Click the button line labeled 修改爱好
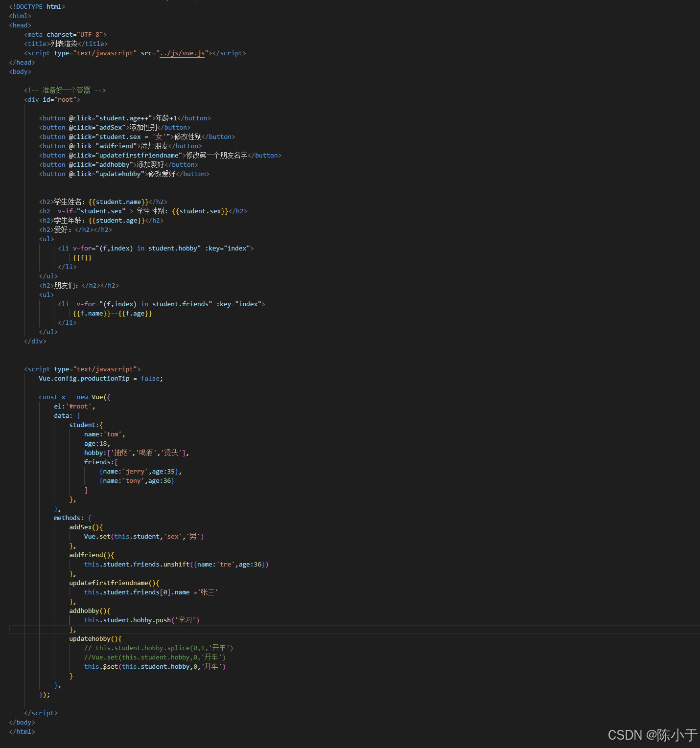Viewport: 700px width, 748px height. 124,174
